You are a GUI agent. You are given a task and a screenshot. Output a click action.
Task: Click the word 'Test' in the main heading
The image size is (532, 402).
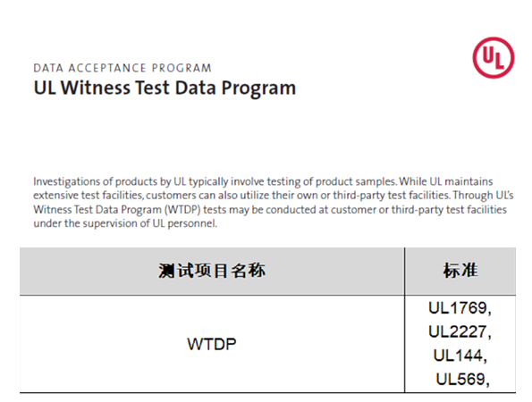tap(152, 88)
